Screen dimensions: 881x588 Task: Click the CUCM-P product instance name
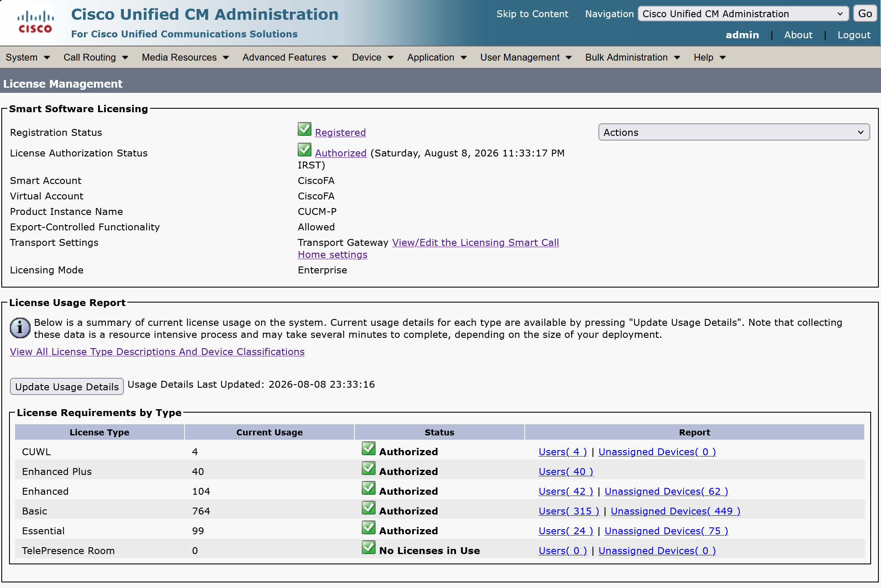click(317, 212)
